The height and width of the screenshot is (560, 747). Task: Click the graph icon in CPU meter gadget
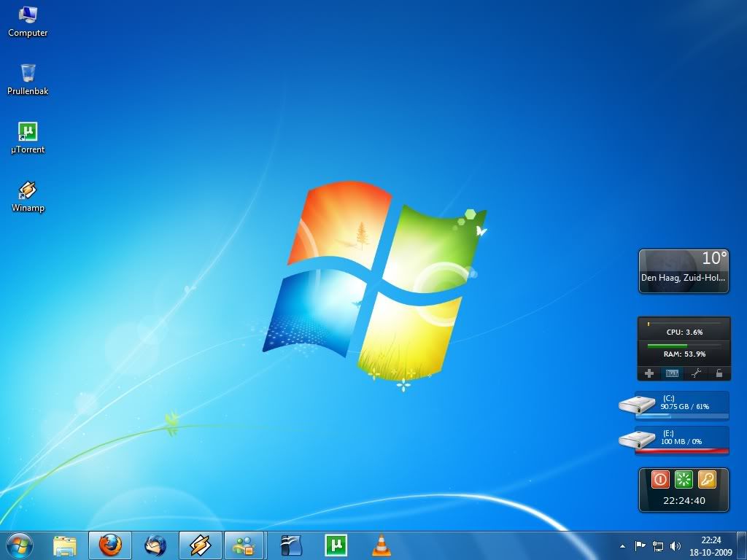click(x=672, y=374)
